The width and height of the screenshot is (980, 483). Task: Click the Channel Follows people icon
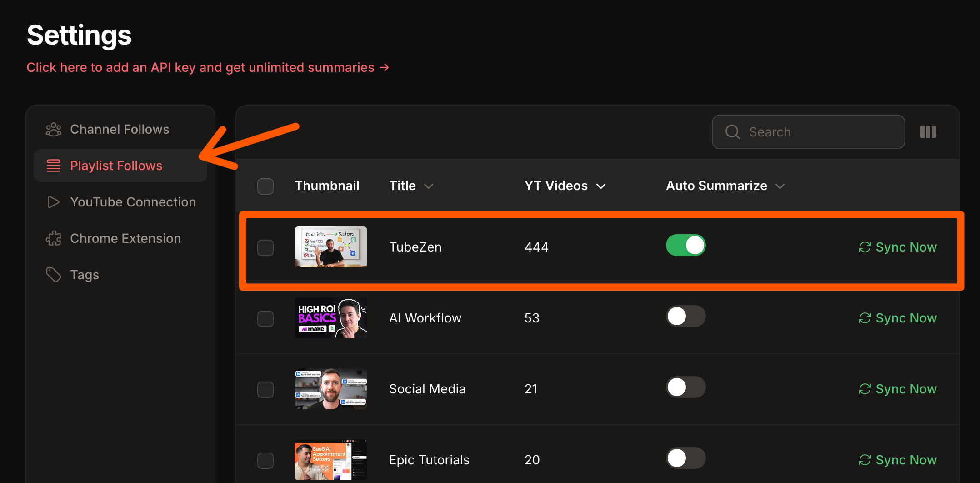click(x=54, y=130)
